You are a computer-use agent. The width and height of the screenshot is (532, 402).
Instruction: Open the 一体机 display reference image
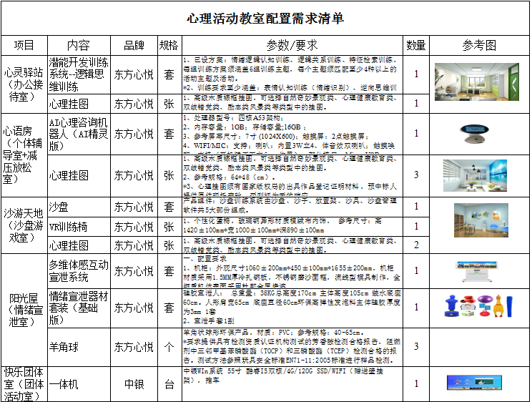coord(474,383)
